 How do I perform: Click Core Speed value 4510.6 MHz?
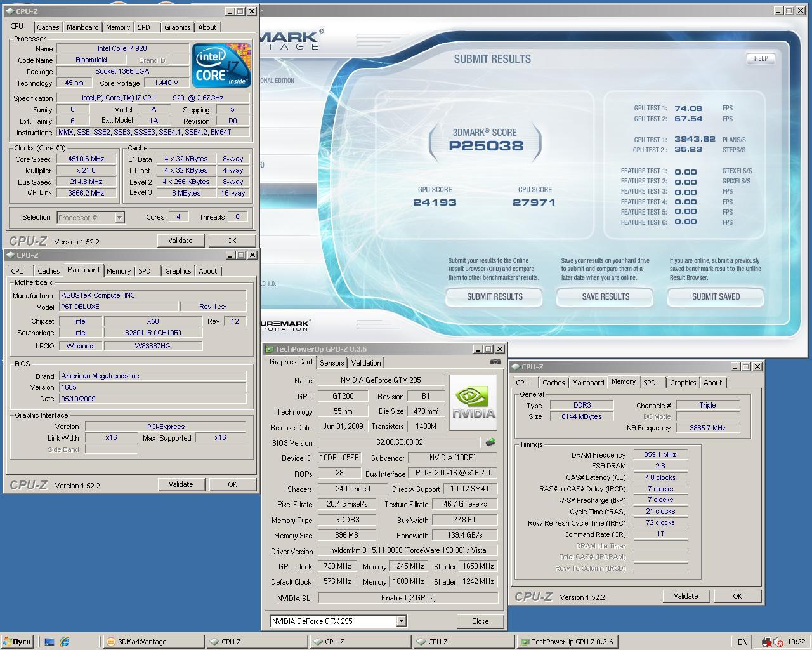pos(86,159)
